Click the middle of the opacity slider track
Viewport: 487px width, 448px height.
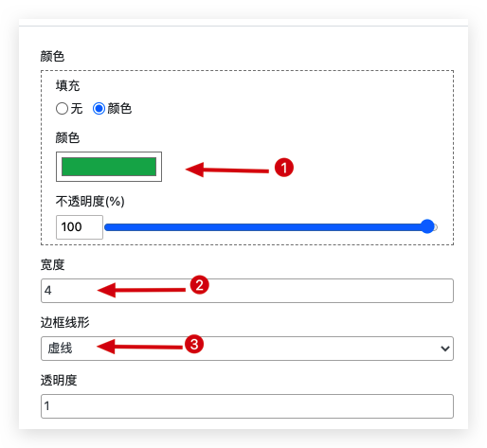click(x=271, y=227)
